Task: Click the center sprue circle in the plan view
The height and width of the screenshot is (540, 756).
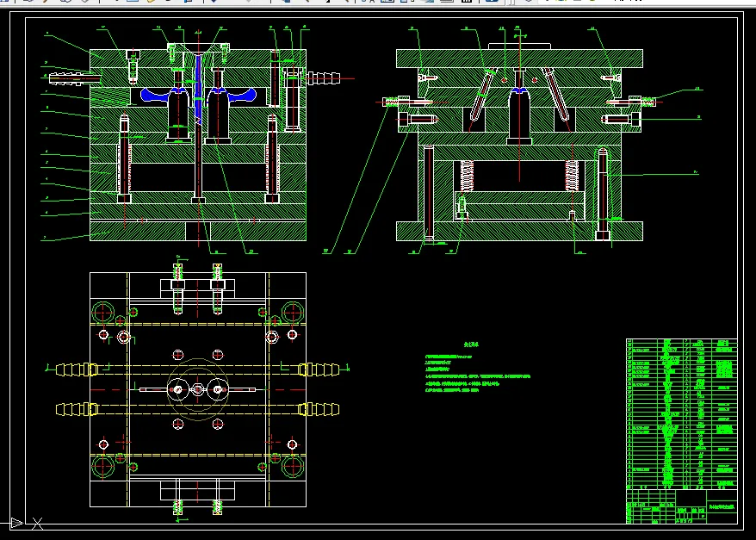Action: click(197, 390)
